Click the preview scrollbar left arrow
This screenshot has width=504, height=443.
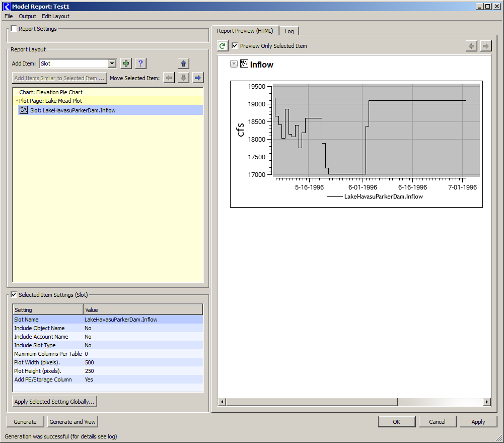[x=222, y=402]
